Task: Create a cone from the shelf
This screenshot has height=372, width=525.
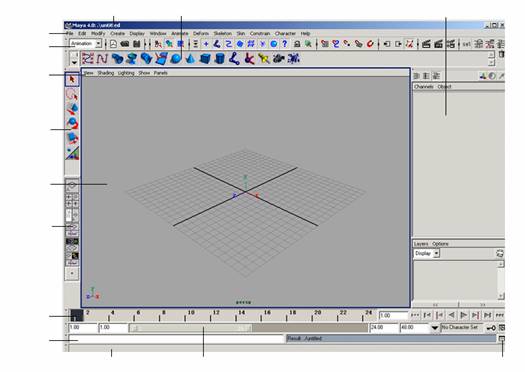Action: (x=190, y=59)
